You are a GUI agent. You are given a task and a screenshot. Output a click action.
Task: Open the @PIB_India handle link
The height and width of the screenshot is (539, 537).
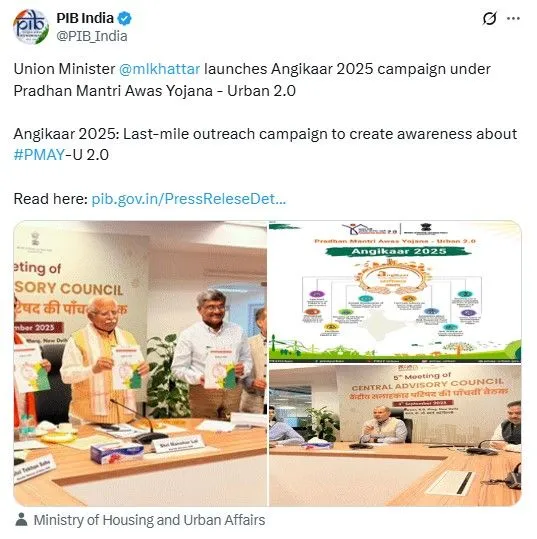coord(92,36)
